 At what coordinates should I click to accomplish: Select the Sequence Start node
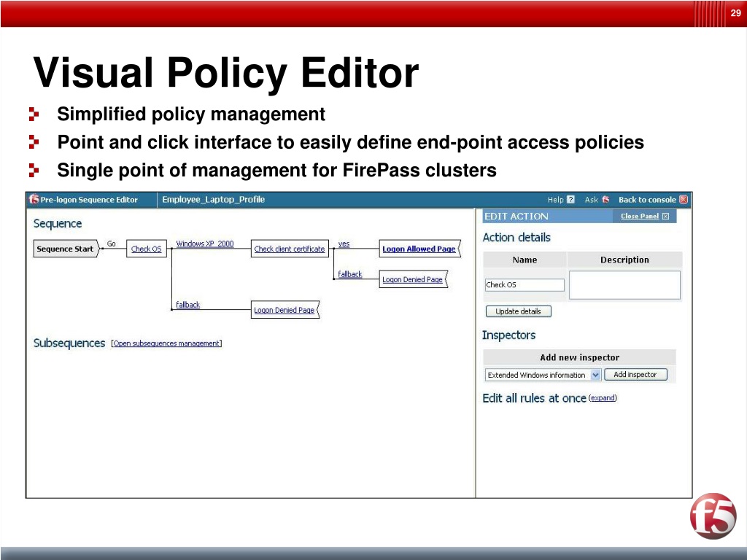point(66,249)
